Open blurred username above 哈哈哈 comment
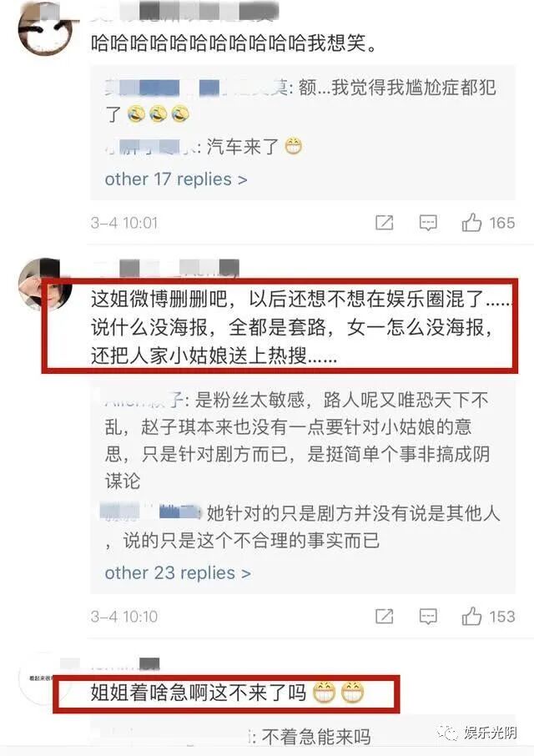The image size is (534, 756). (x=184, y=11)
